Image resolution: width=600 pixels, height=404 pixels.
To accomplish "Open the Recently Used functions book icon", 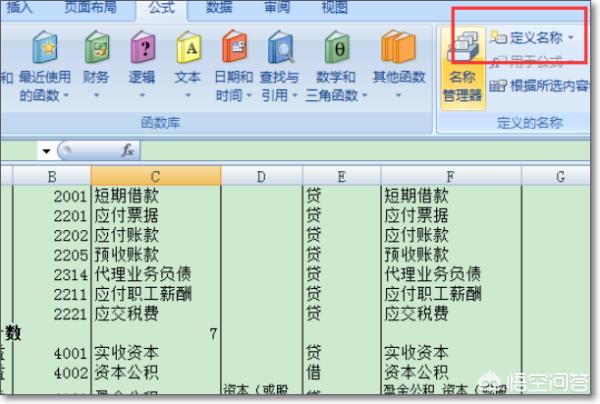I will 45,47.
